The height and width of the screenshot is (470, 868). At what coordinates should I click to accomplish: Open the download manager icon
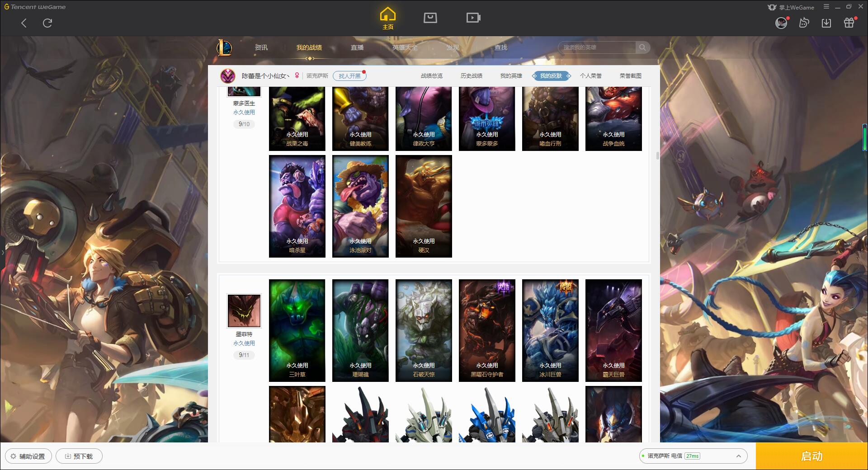826,23
